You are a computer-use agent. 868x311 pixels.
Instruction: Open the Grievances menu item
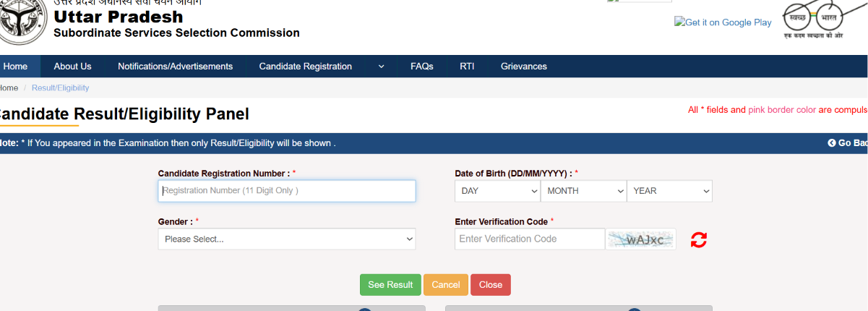pos(524,67)
